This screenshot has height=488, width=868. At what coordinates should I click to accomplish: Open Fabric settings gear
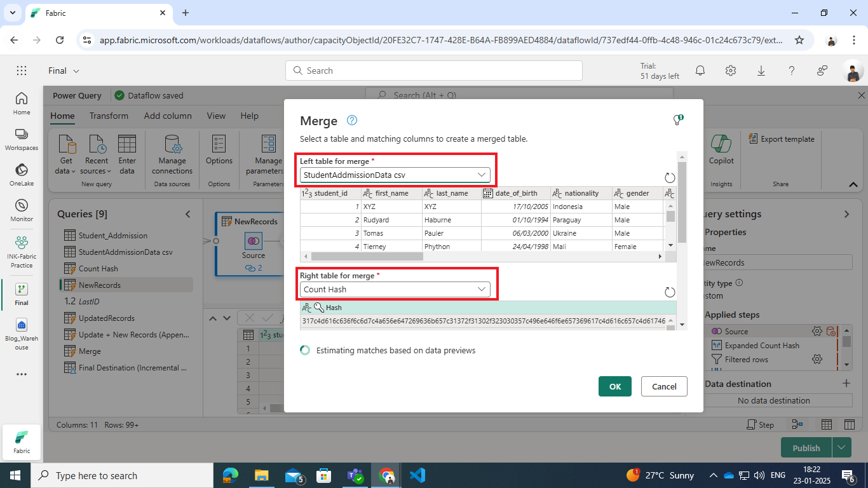tap(731, 71)
